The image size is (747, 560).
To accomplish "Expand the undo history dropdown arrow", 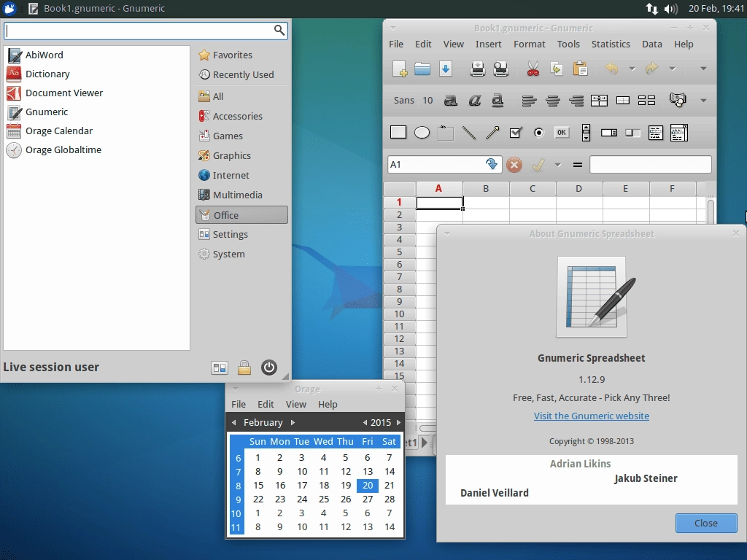I will pos(632,69).
